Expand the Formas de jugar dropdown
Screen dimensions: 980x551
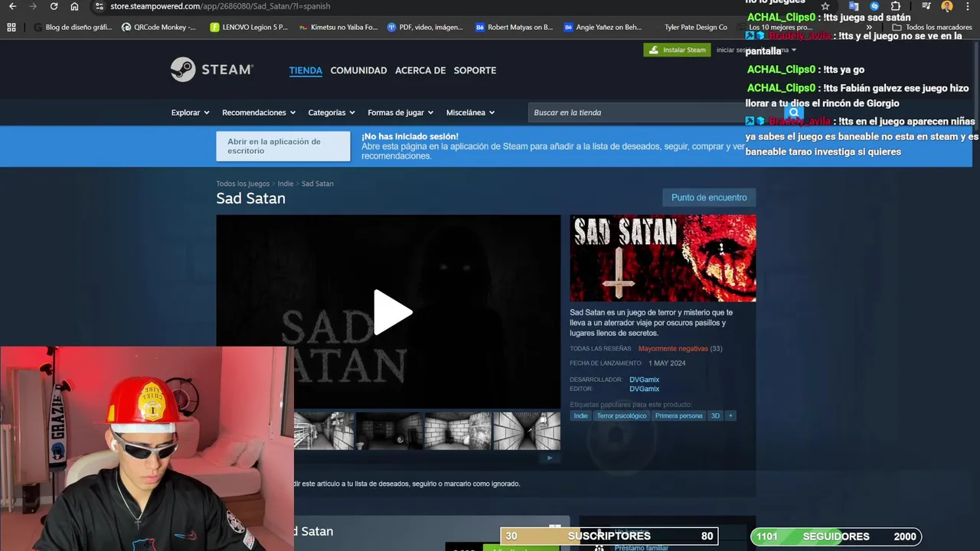click(x=400, y=112)
